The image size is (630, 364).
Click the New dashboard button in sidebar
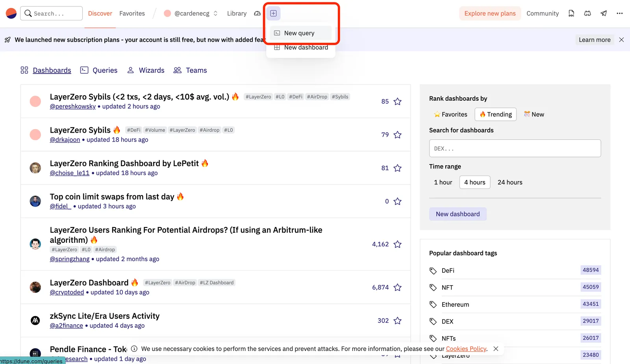(458, 214)
